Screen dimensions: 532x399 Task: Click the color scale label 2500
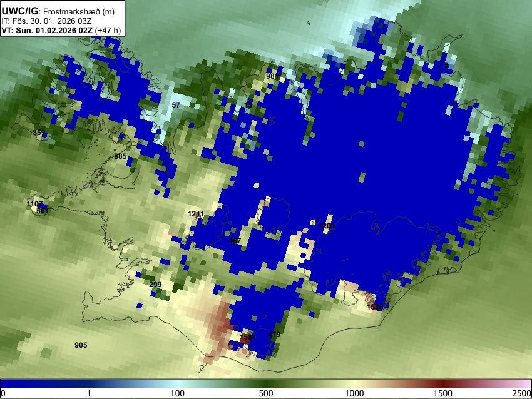(x=522, y=393)
